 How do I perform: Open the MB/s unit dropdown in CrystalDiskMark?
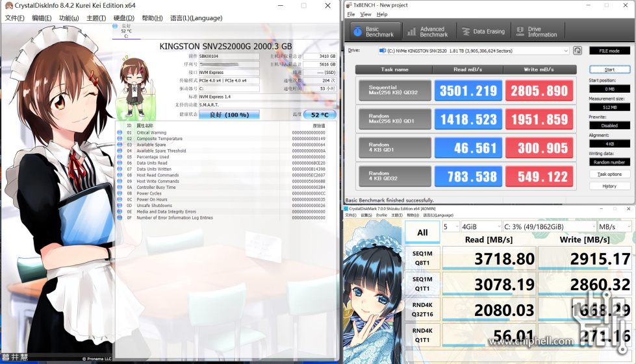615,226
